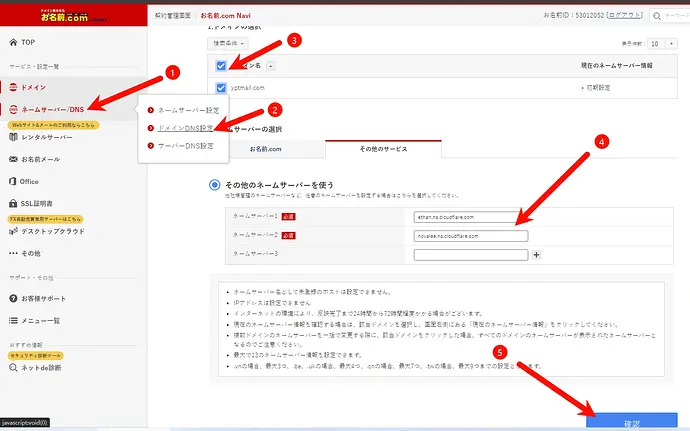Screen dimensions: 690x431
Task: Click the TOP home icon in sidebar
Action: pyautogui.click(x=13, y=42)
